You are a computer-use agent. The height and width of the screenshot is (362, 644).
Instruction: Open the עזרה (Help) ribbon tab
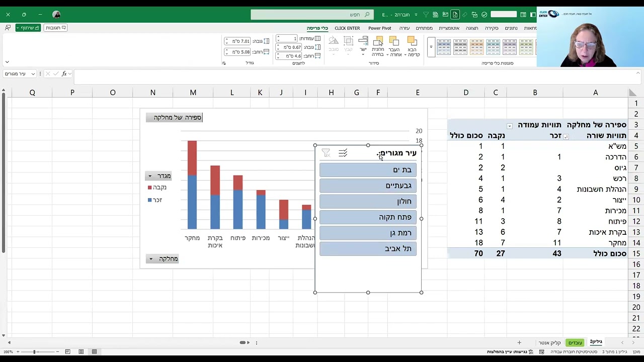[x=405, y=28]
